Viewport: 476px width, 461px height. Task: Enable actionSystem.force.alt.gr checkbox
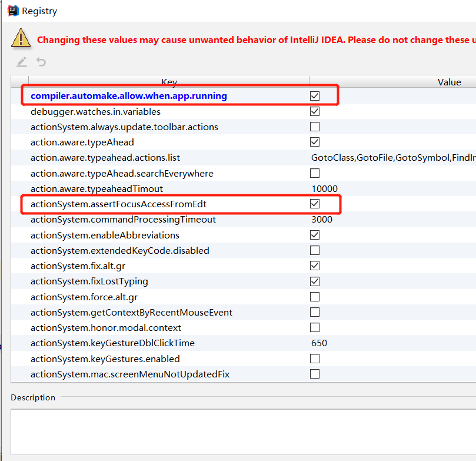(x=315, y=297)
